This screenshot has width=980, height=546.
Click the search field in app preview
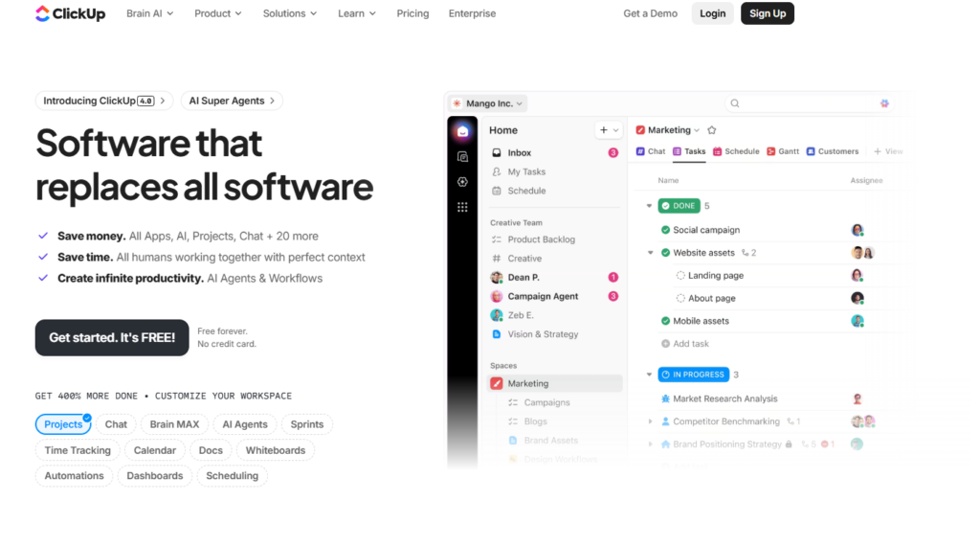(809, 103)
